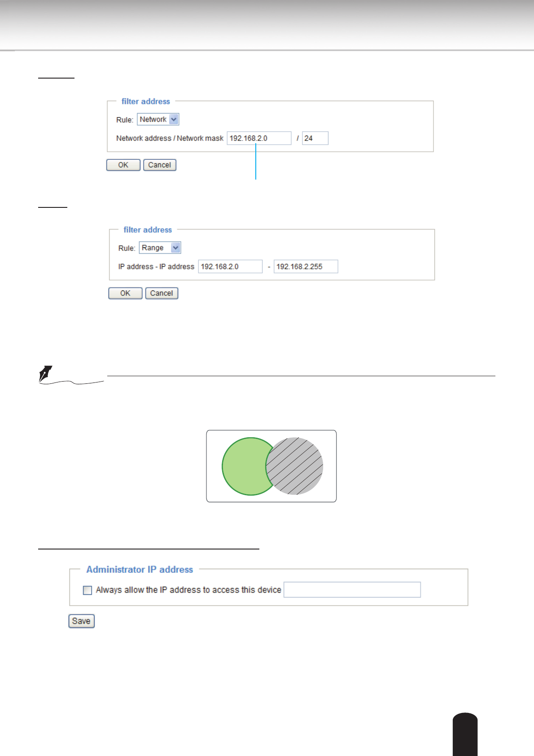The width and height of the screenshot is (534, 756).
Task: Click the gray hatched circle in diagram
Action: click(297, 466)
